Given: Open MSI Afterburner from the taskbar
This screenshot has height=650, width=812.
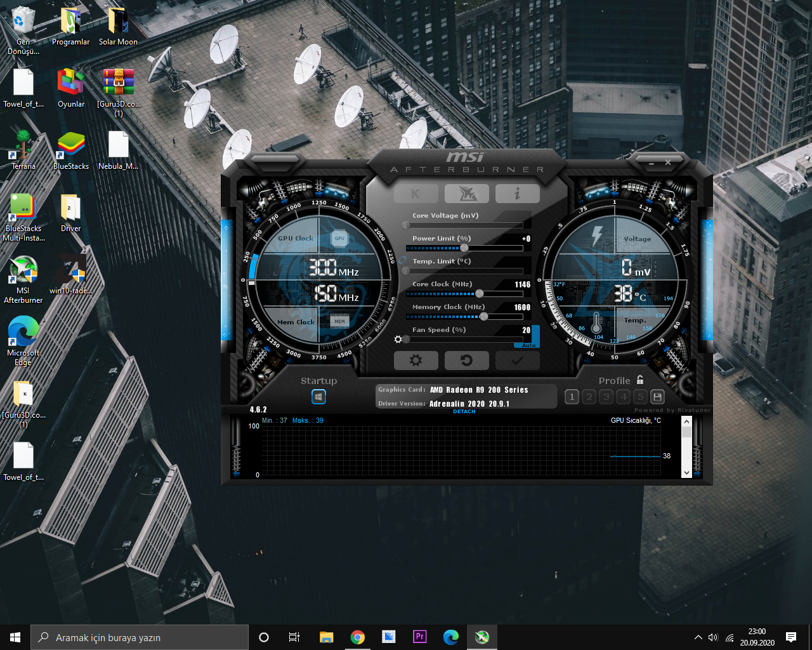Looking at the screenshot, I should point(482,637).
